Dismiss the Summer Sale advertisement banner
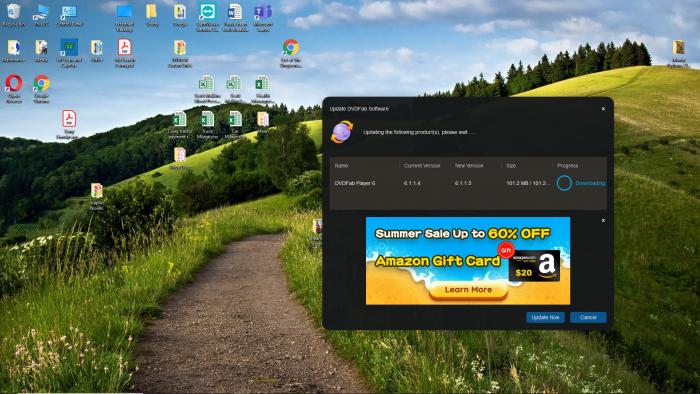This screenshot has width=700, height=394. (x=603, y=220)
